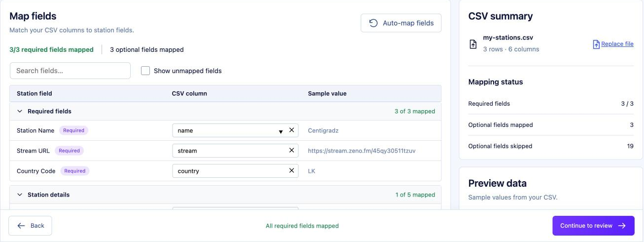Click '3 rows · 6 columns' text
The width and height of the screenshot is (644, 242).
coord(511,49)
